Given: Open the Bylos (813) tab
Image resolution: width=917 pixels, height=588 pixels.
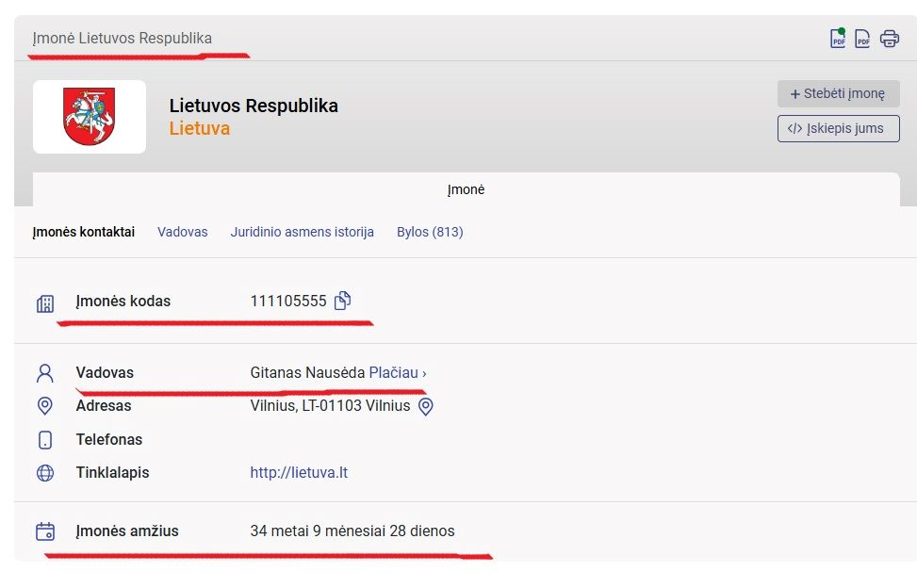Looking at the screenshot, I should pyautogui.click(x=430, y=232).
